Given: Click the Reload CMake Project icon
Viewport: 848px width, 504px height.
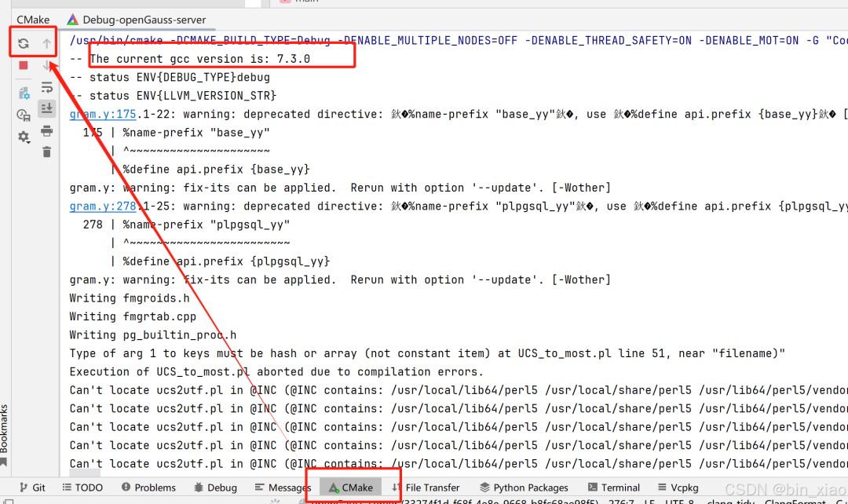Looking at the screenshot, I should pos(24,43).
